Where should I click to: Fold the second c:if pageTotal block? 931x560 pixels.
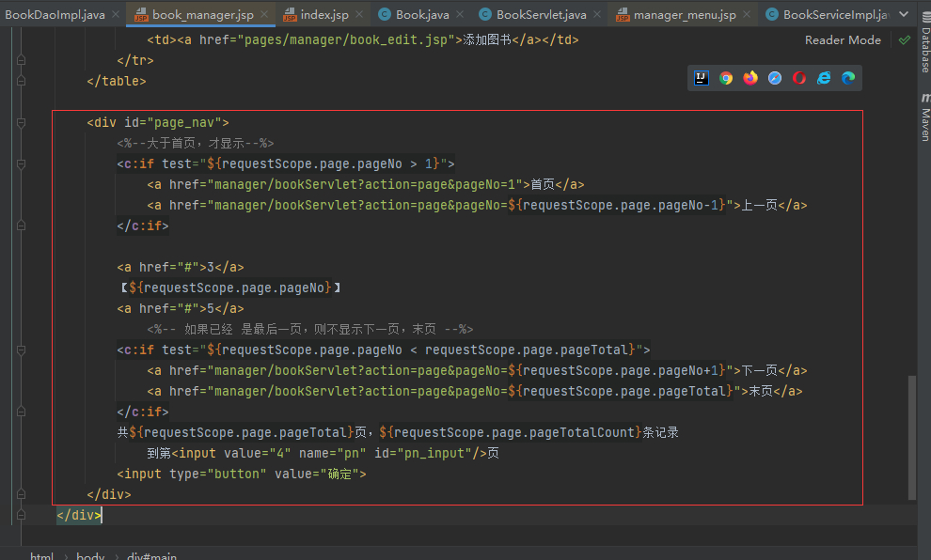tap(21, 350)
